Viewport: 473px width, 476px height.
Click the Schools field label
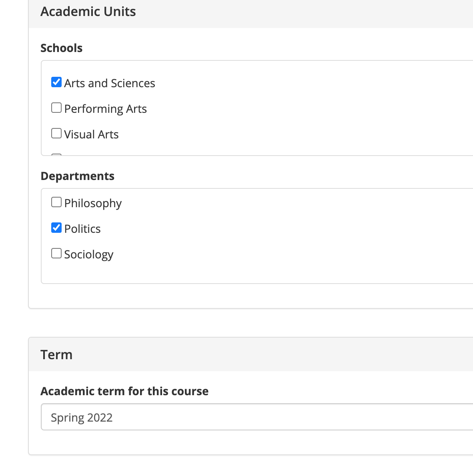click(62, 48)
